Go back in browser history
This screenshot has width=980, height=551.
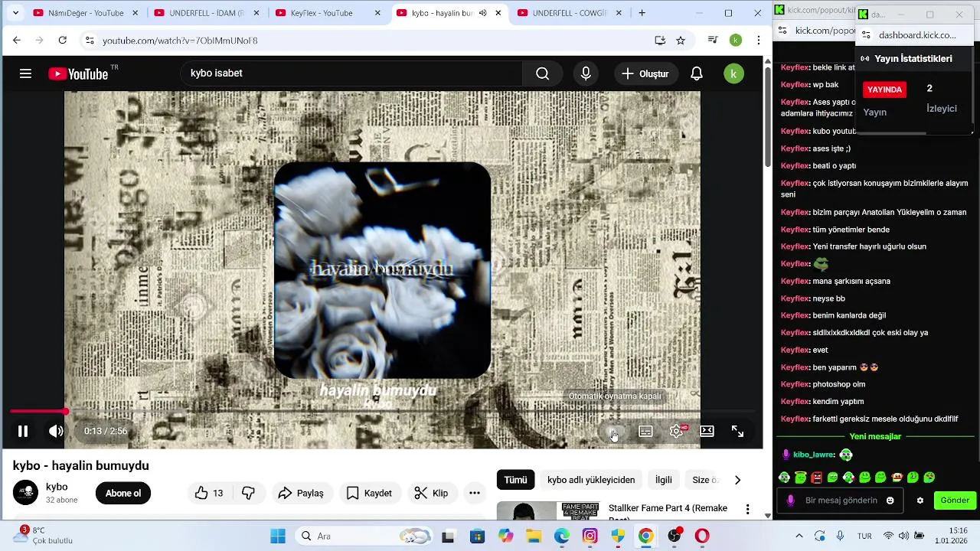(x=17, y=41)
